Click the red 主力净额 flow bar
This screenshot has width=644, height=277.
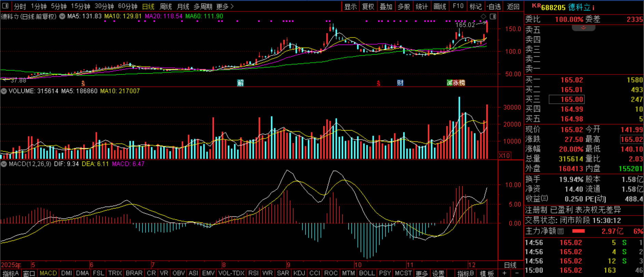coord(578,231)
